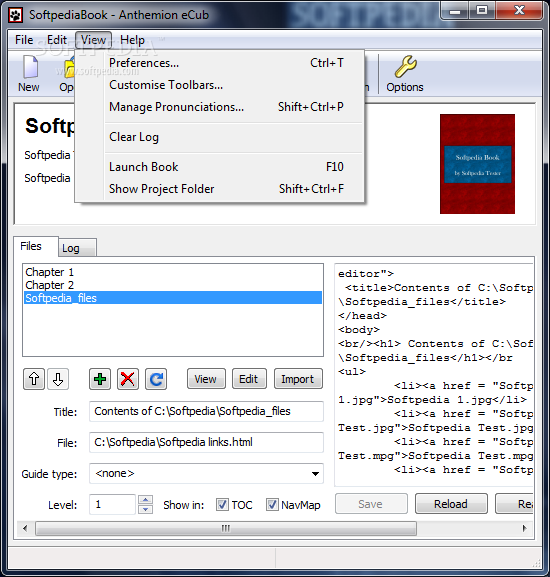The image size is (550, 577).
Task: Click the New document toolbar icon
Action: pos(29,73)
